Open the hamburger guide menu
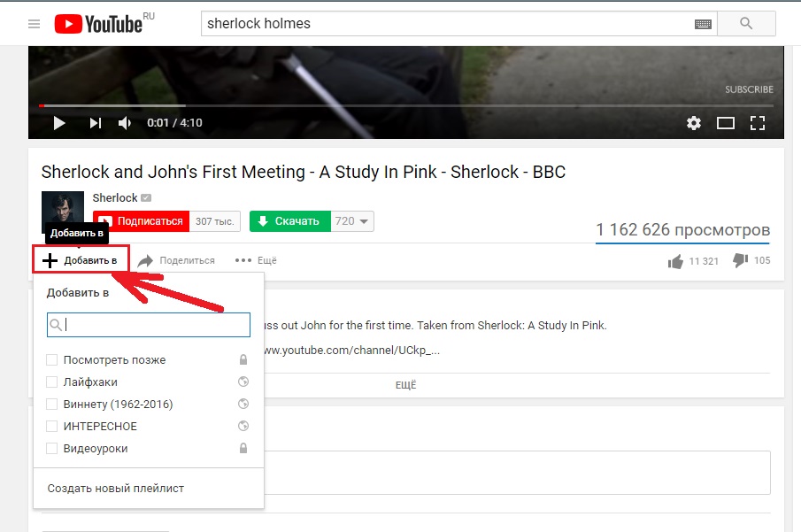 [x=34, y=24]
